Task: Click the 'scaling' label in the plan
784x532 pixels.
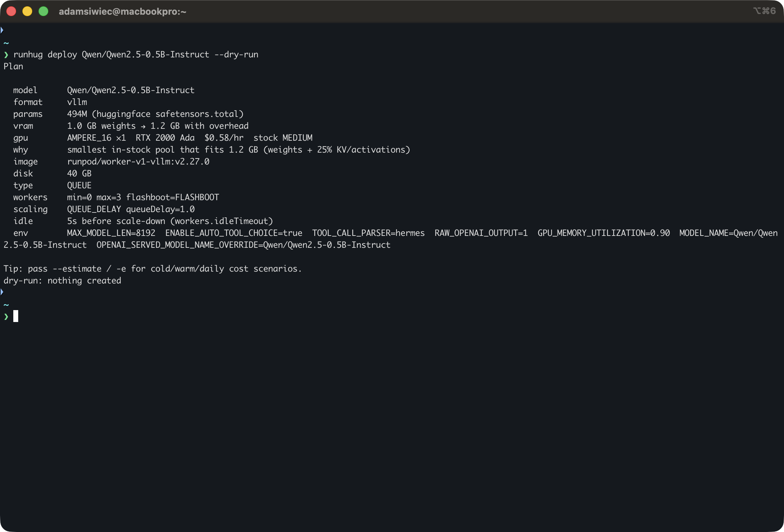Action: click(x=30, y=209)
